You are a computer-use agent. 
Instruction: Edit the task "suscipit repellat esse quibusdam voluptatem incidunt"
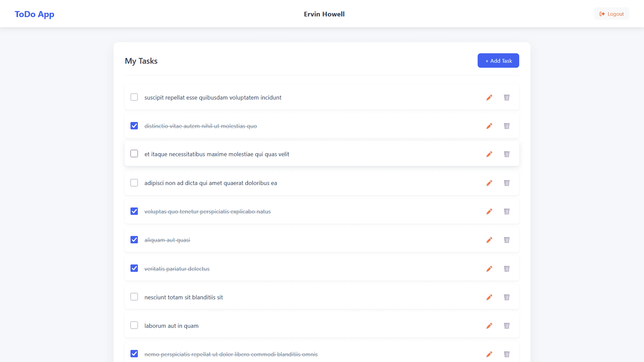(x=489, y=98)
